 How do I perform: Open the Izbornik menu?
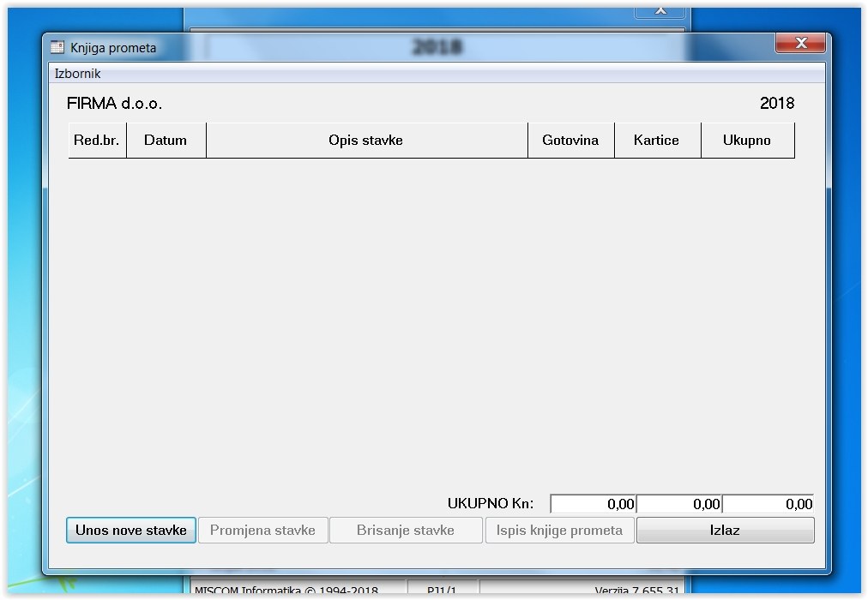click(x=78, y=74)
